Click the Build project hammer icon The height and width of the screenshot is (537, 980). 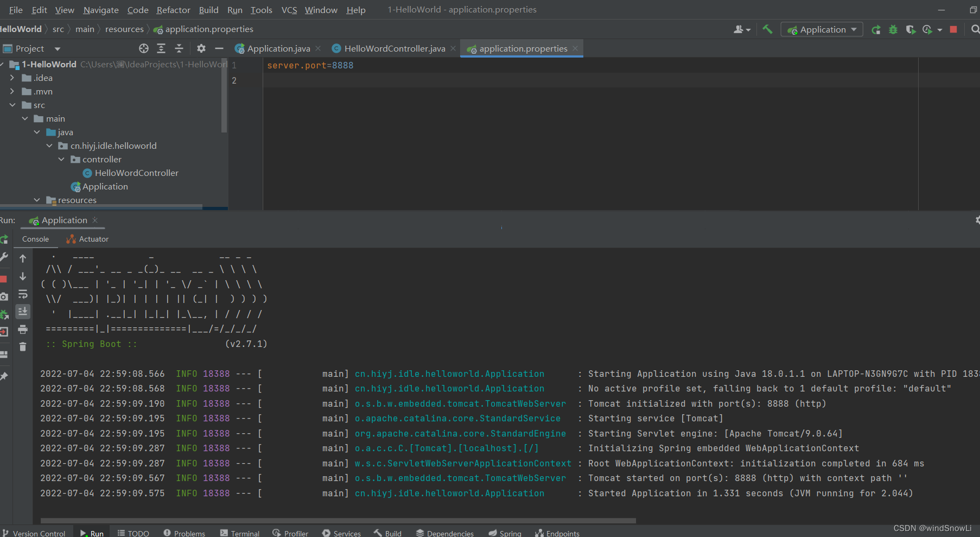tap(767, 29)
